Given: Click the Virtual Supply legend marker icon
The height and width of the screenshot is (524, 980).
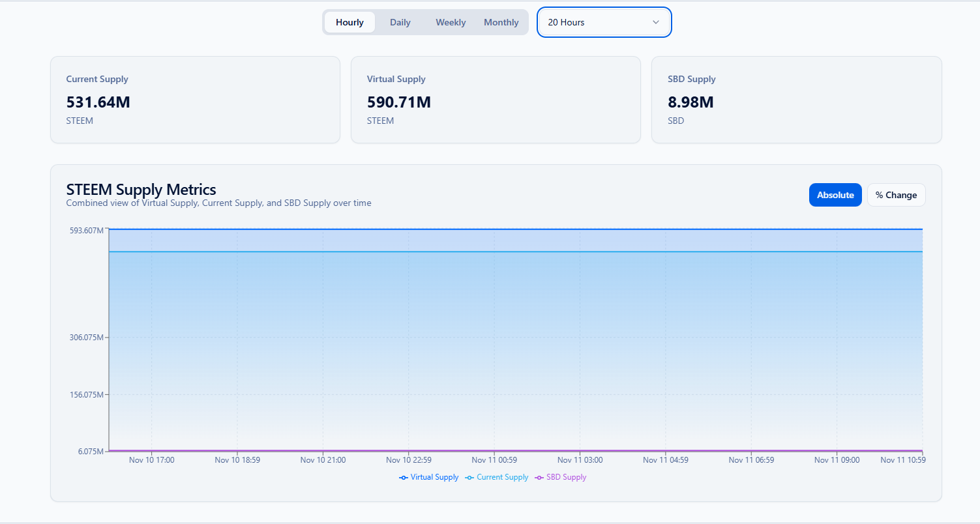Looking at the screenshot, I should [404, 478].
